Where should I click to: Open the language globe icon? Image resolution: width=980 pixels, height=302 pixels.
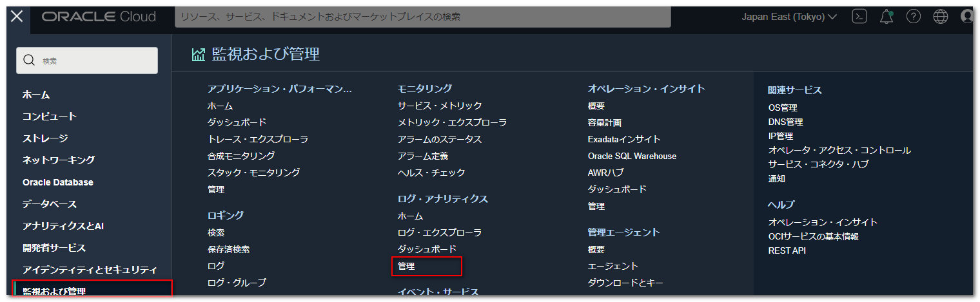click(941, 17)
